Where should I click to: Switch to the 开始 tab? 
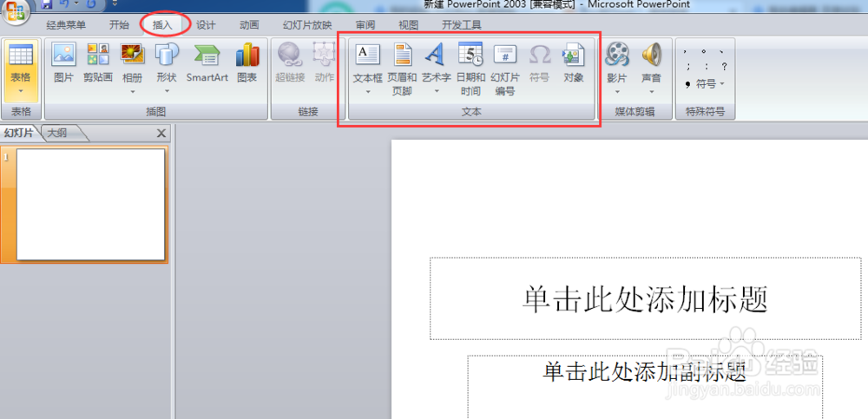point(119,25)
